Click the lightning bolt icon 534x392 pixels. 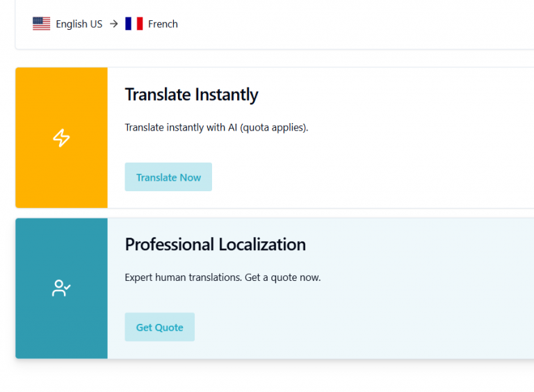(x=61, y=138)
